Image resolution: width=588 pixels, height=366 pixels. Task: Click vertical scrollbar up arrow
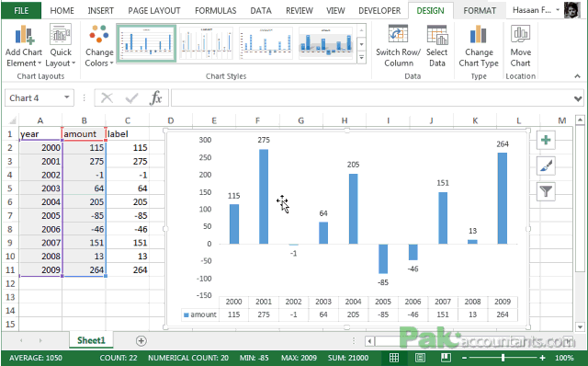[x=580, y=120]
